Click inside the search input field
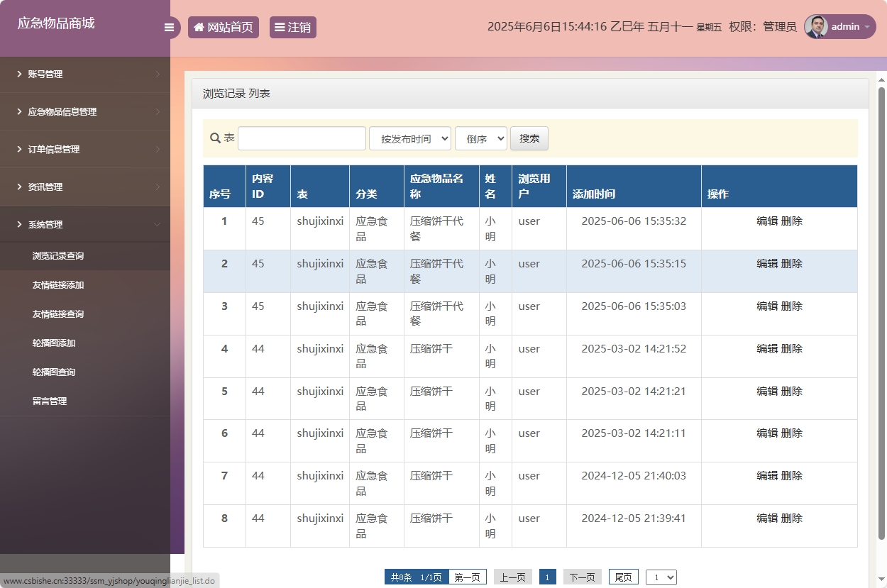 [x=301, y=138]
